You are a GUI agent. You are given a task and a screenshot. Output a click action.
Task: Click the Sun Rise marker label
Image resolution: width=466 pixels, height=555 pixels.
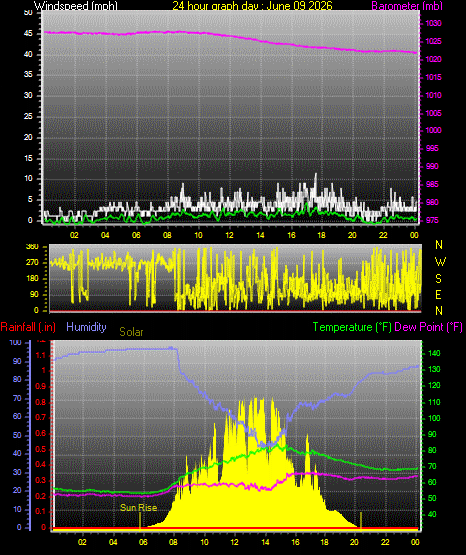click(x=138, y=508)
